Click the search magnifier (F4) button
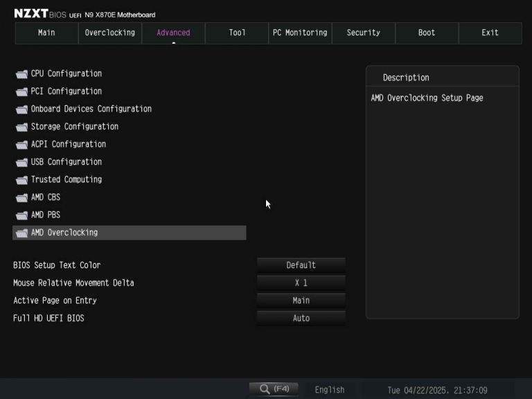The image size is (532, 399). click(x=274, y=389)
